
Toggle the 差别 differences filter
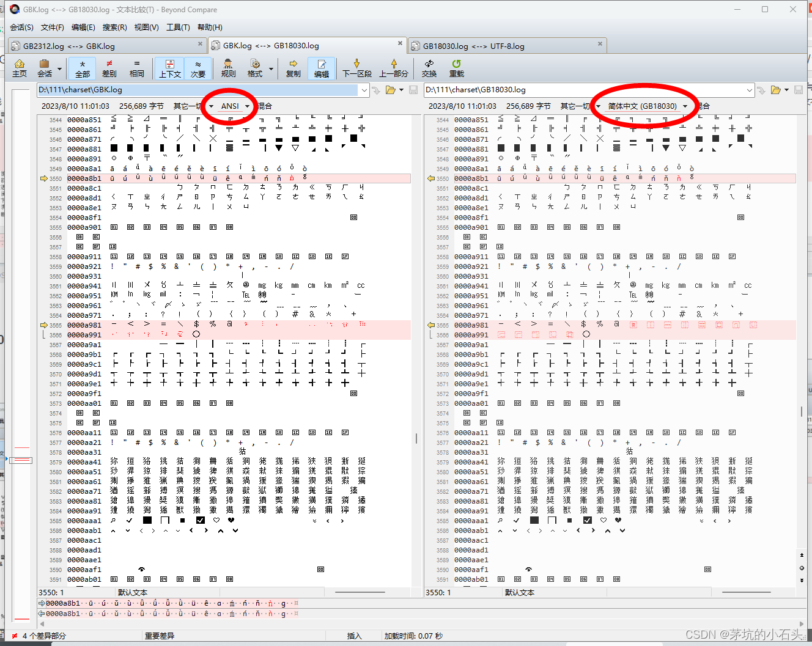coord(109,68)
